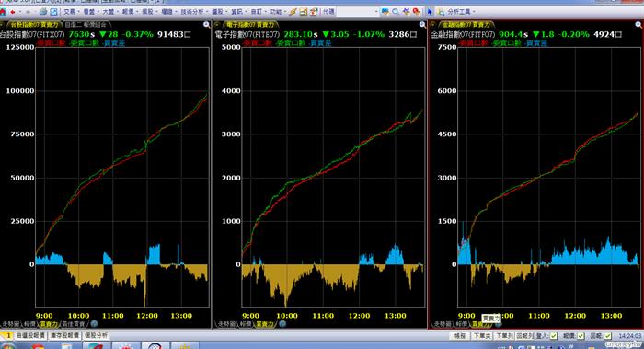The width and height of the screenshot is (644, 349).
Task: Click the yellow page number 1 indicator
Action: click(x=7, y=336)
